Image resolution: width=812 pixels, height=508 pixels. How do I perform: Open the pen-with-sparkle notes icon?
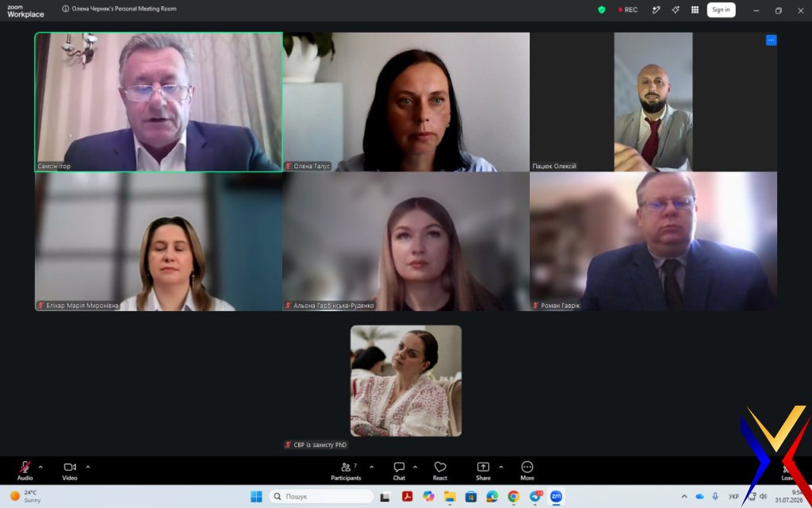tap(656, 10)
